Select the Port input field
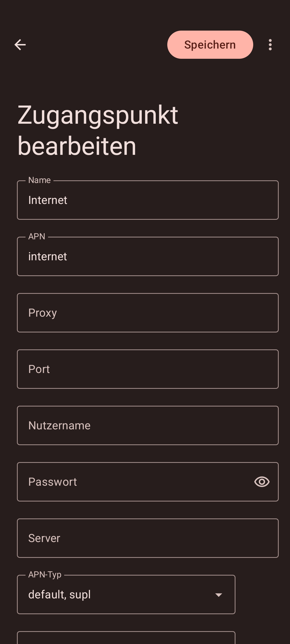 148,369
